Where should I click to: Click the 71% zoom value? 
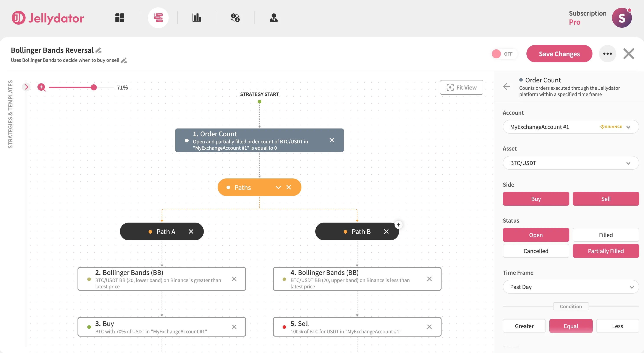(122, 88)
